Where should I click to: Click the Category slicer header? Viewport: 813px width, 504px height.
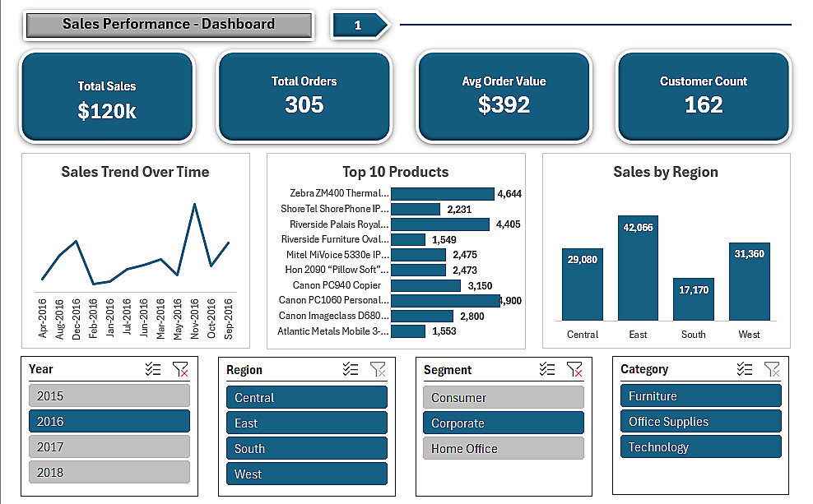click(x=644, y=369)
